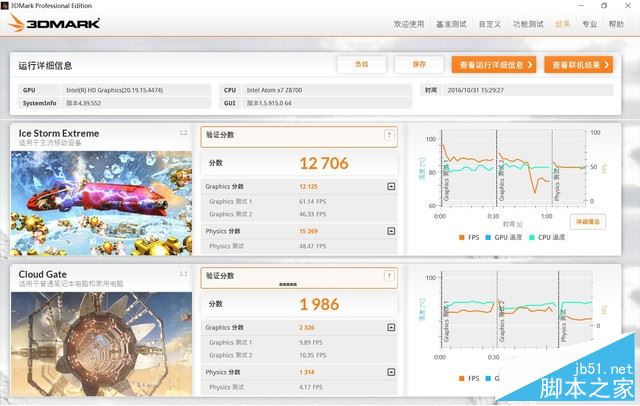Click the 10.35 FPS Cloud Gate result
The image size is (640, 406).
[312, 355]
